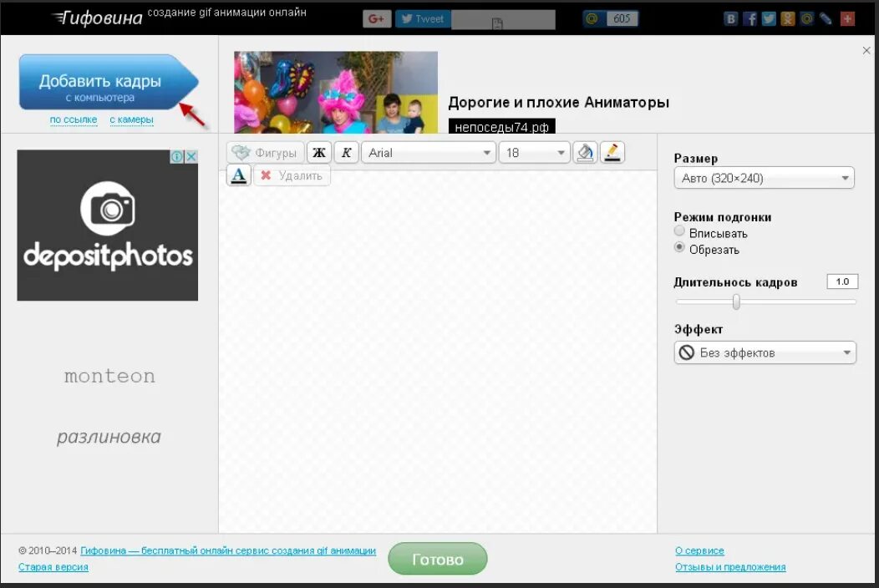Click the Гифовина site logo
The width and height of the screenshot is (879, 588).
pos(98,18)
